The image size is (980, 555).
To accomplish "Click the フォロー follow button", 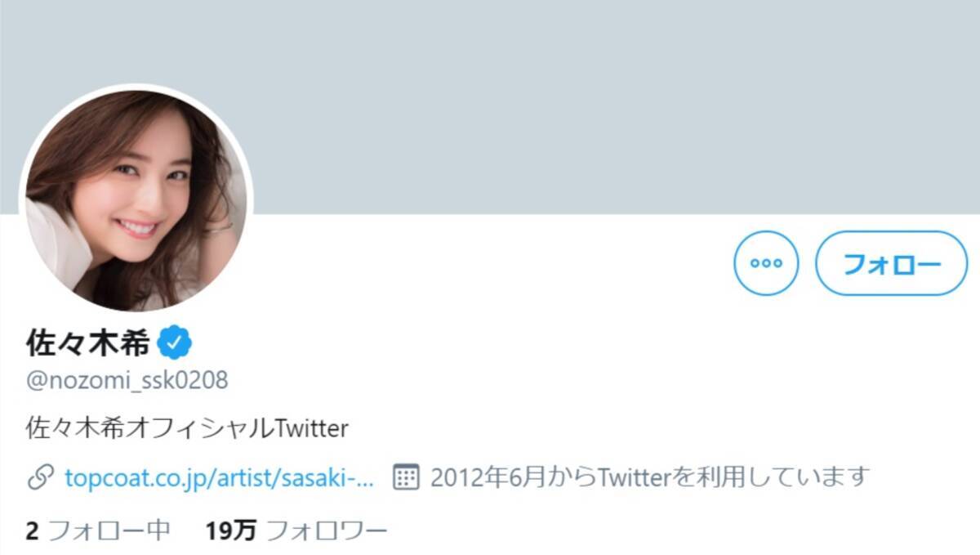I will pos(892,263).
